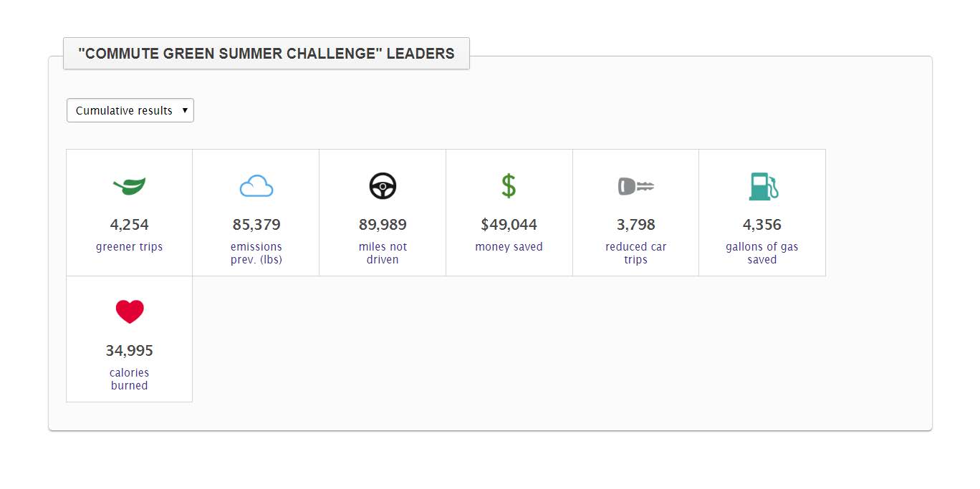
Task: Click the steering wheel miles icon
Action: [383, 186]
